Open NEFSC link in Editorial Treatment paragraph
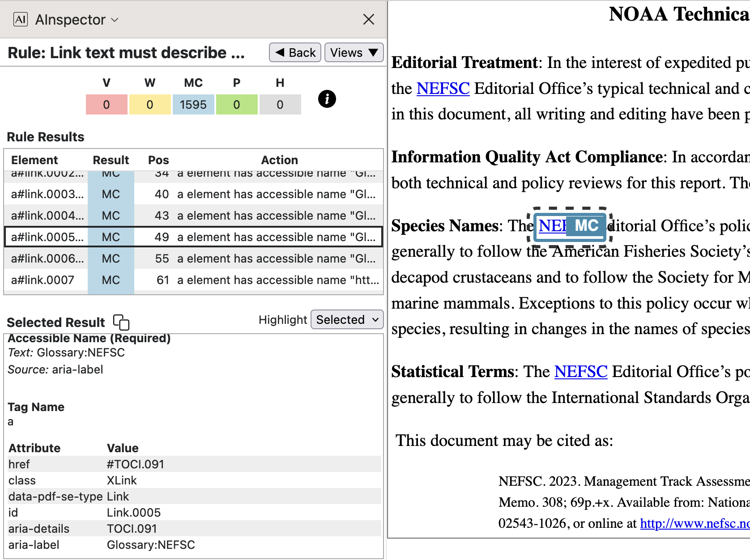The image size is (750, 560). click(x=443, y=89)
